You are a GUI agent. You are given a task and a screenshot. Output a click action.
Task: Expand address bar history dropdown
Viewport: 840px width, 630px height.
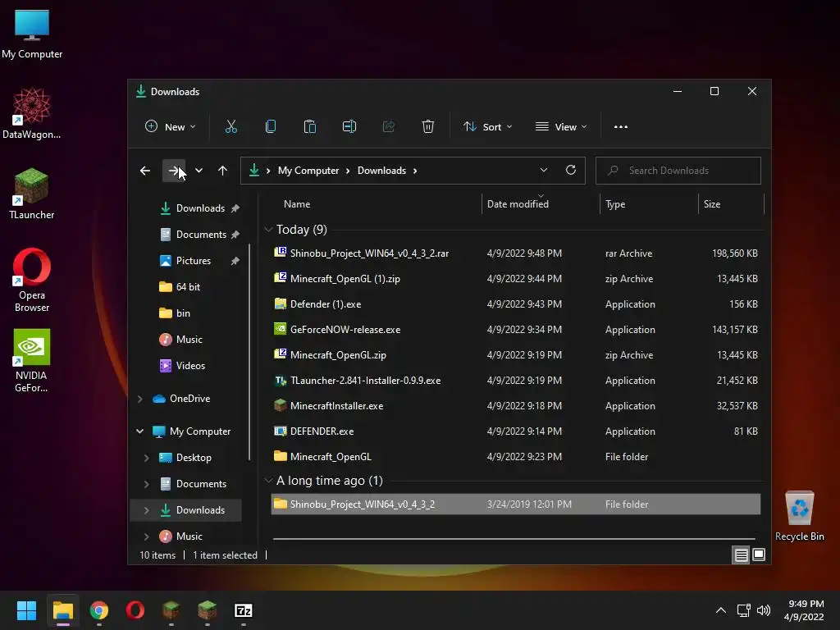pos(544,170)
